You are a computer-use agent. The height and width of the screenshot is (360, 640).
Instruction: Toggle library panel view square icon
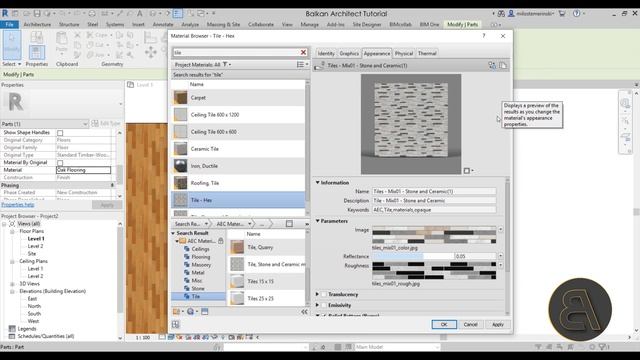[289, 224]
